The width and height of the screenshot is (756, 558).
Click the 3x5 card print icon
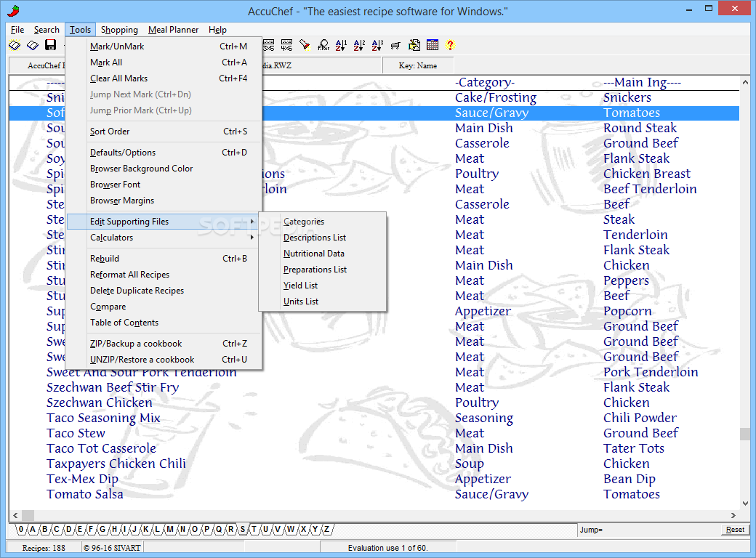coord(268,45)
